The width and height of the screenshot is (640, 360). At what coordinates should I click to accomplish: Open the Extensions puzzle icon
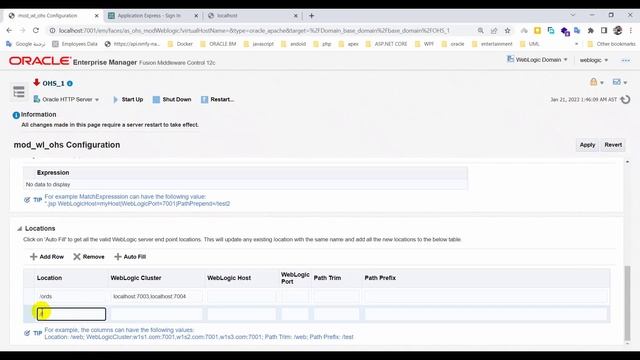pyautogui.click(x=591, y=31)
